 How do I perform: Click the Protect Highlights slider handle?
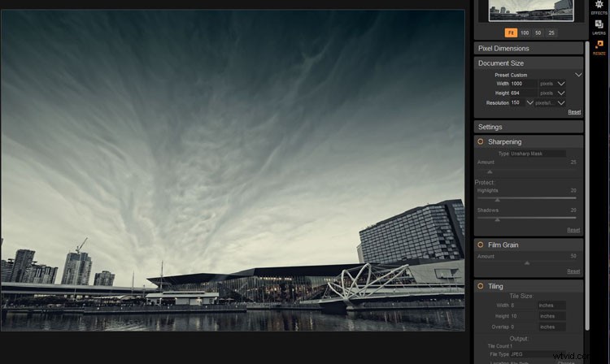click(x=497, y=200)
